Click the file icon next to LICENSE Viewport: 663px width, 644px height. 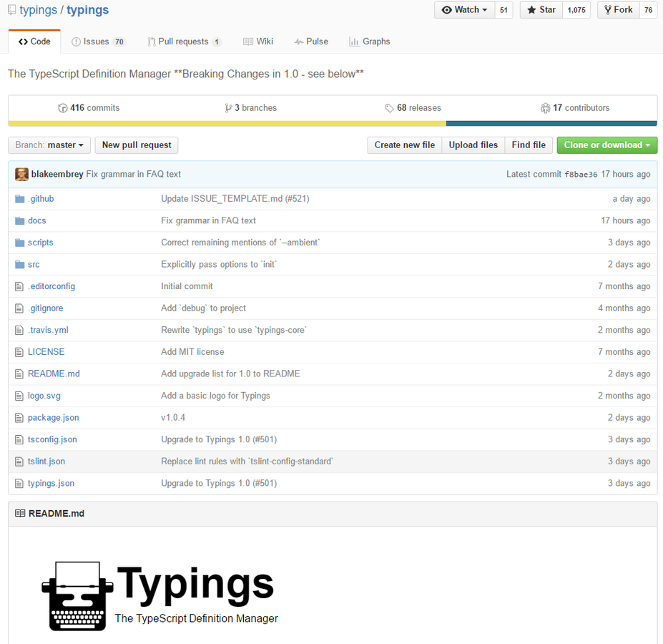(19, 352)
